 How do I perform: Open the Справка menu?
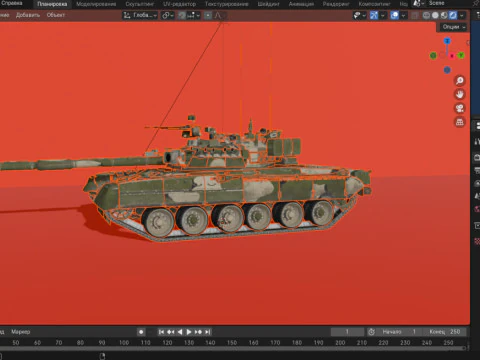tap(12, 3)
